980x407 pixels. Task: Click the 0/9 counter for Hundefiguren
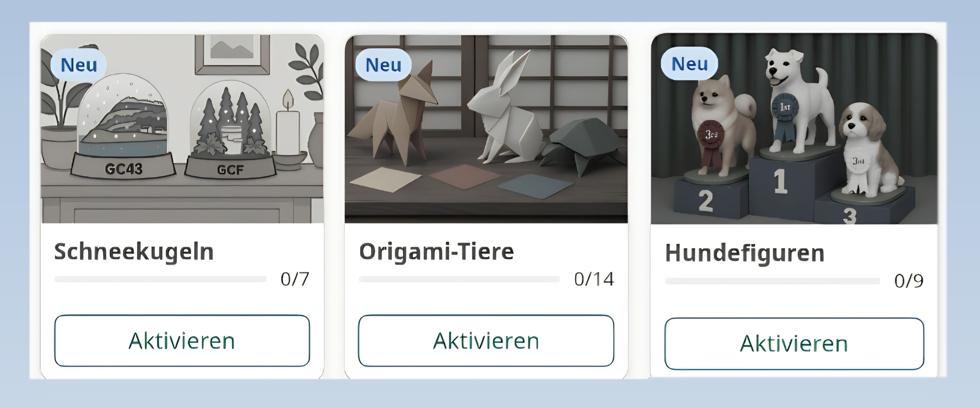coord(909,281)
